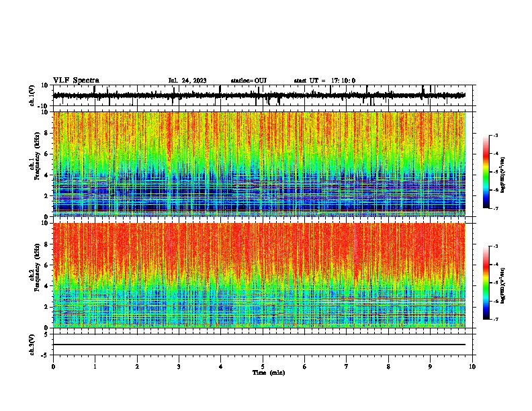Click the "-3" tick on ch.1 colorbar

495,135
